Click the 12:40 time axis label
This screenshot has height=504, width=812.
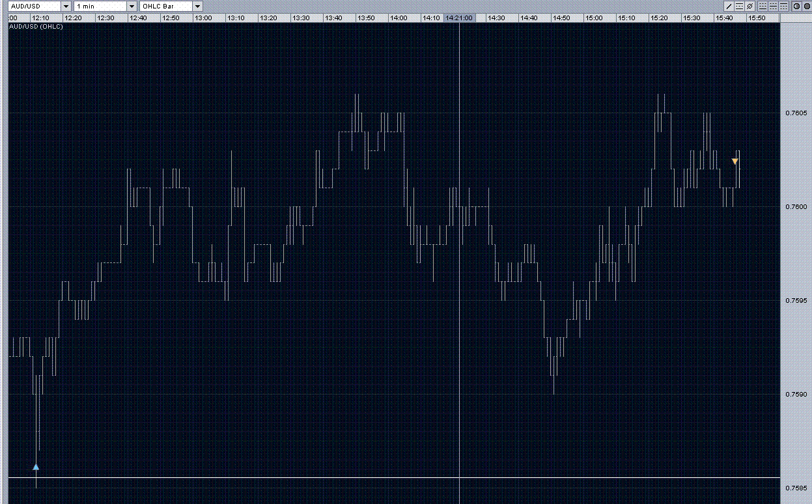click(138, 18)
